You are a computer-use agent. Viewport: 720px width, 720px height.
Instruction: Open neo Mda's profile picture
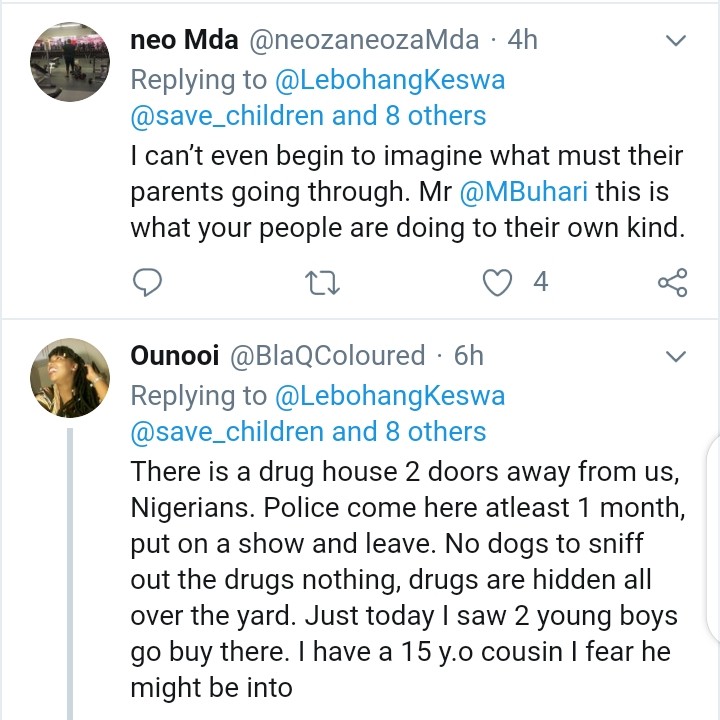point(67,61)
